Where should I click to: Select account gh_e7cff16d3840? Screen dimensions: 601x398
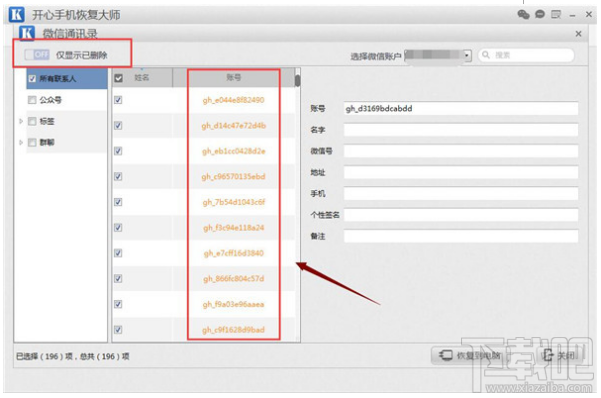[233, 253]
